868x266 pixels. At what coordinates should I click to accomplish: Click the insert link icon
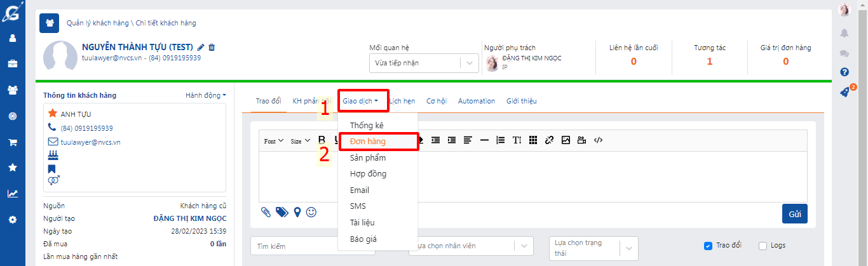click(549, 140)
